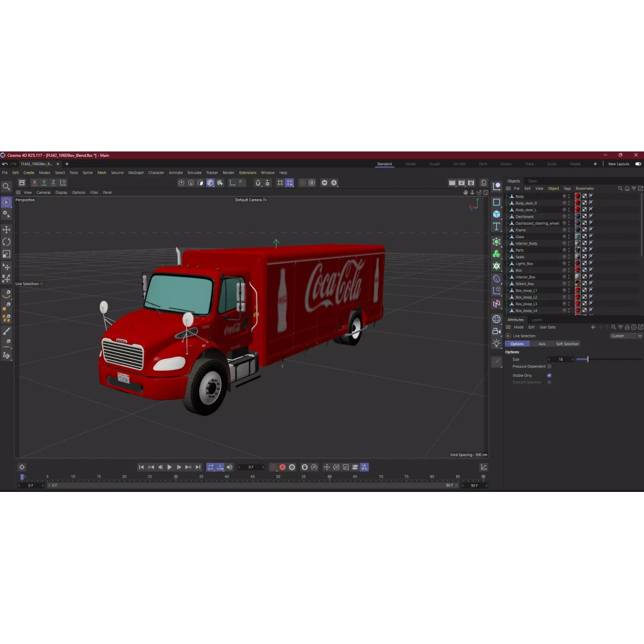This screenshot has width=644, height=644.
Task: Select the Live Selection tool in left toolbar
Action: [6, 202]
